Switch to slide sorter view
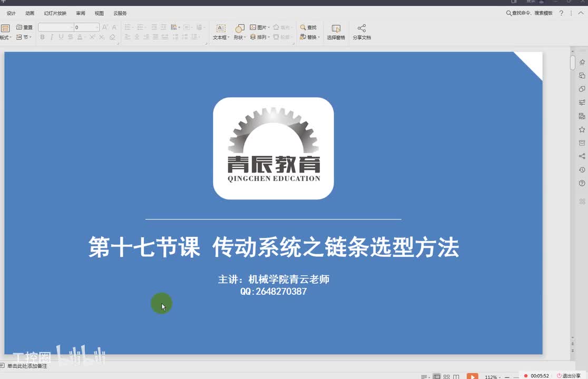Image resolution: width=588 pixels, height=379 pixels. coord(447,376)
